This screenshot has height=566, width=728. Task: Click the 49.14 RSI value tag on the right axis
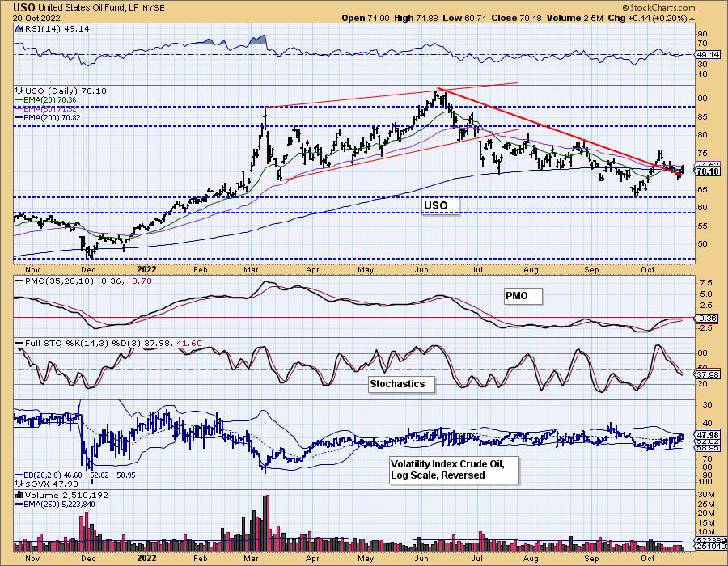(708, 55)
